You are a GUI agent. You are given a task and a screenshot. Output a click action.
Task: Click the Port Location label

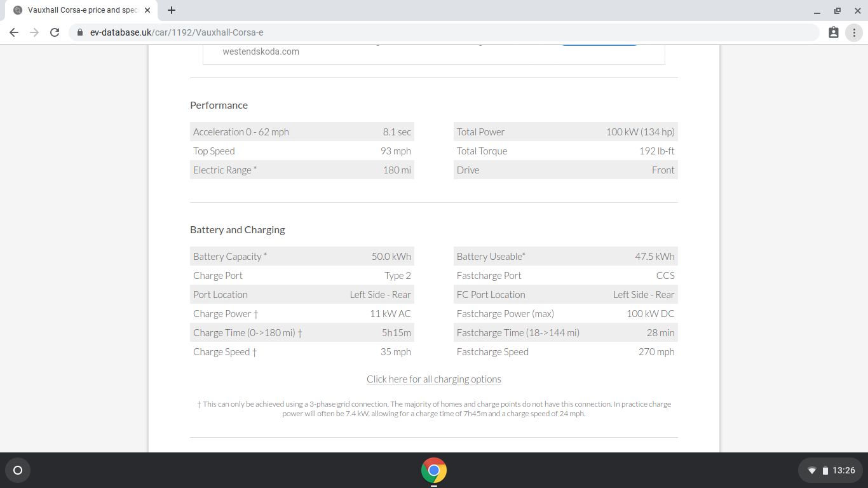[220, 295]
